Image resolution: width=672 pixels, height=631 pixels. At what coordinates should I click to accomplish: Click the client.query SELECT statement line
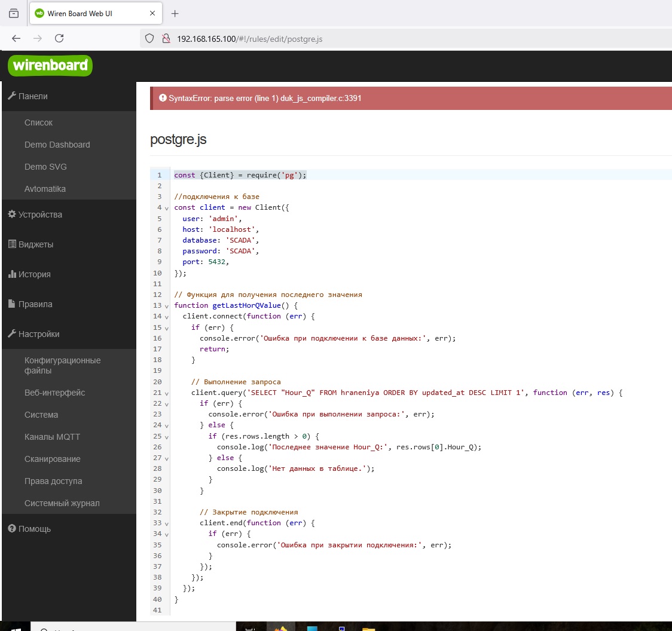407,393
